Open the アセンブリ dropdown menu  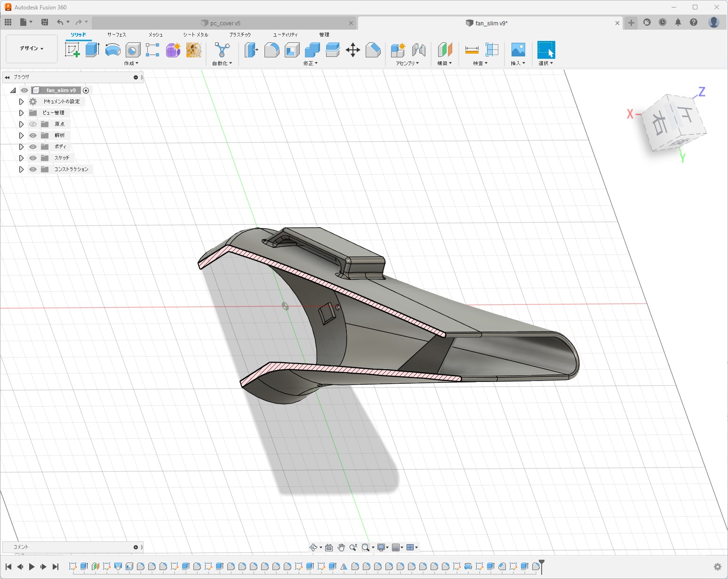407,63
